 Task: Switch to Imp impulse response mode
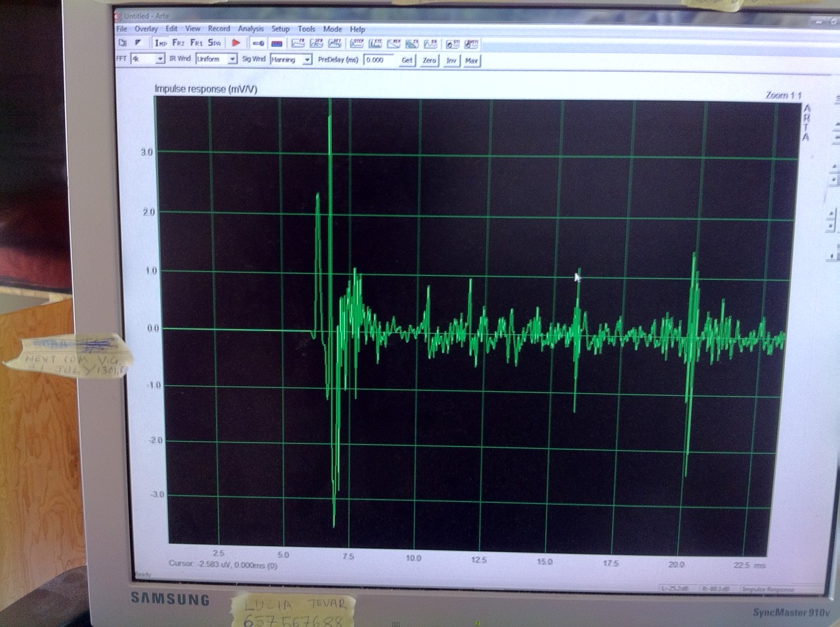click(161, 43)
